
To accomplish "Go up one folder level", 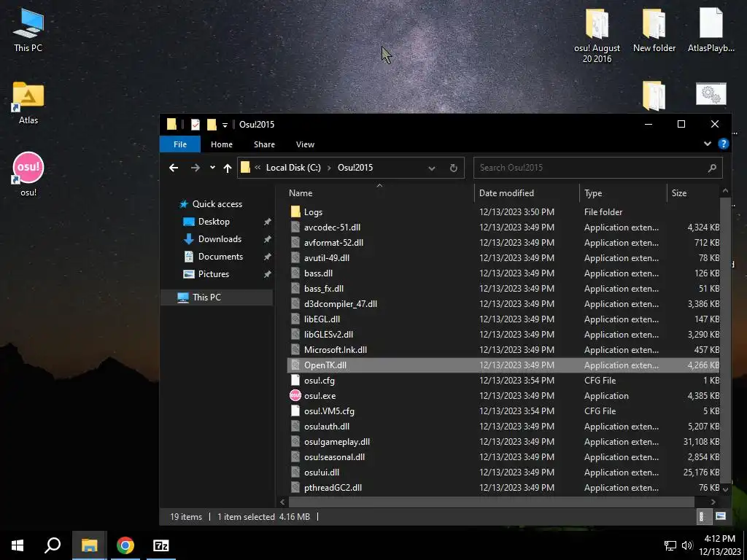I will 228,168.
